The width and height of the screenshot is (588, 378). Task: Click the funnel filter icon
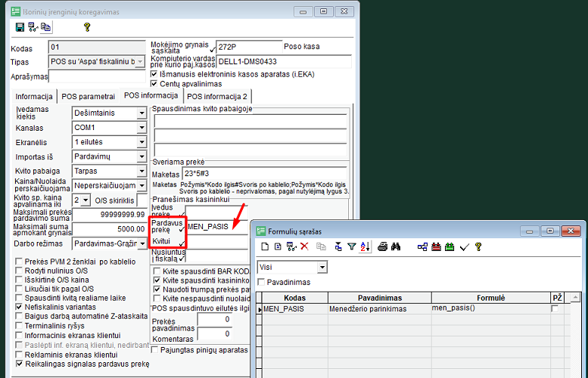[351, 246]
